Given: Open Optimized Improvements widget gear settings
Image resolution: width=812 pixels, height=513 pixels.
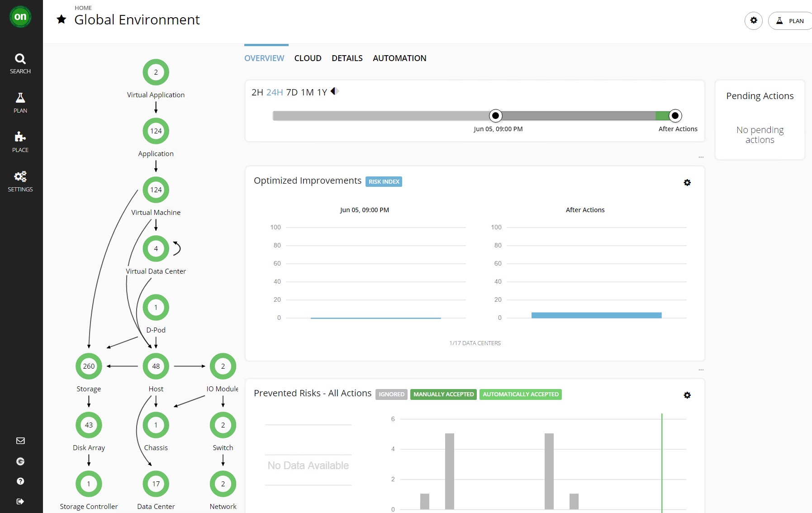Looking at the screenshot, I should coord(687,183).
